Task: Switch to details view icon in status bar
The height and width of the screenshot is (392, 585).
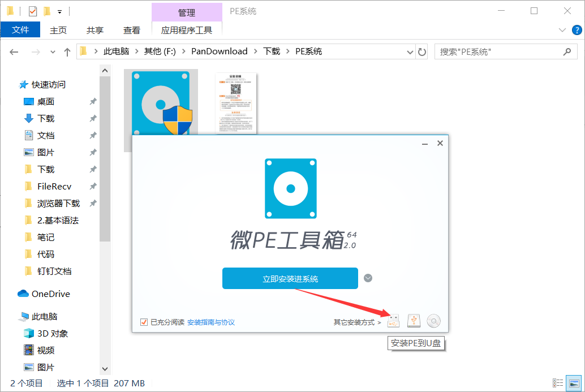Action: click(558, 383)
